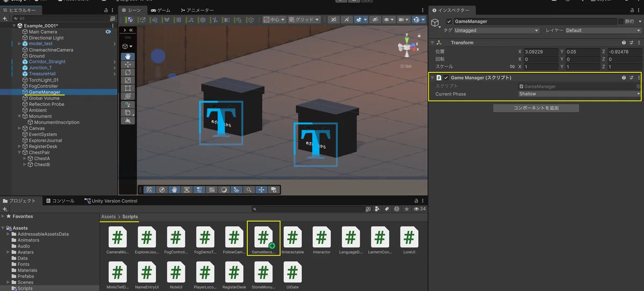Screen dimensions: 644x291
Task: Collapse the ChestPair hierarchy node
Action: click(20, 152)
